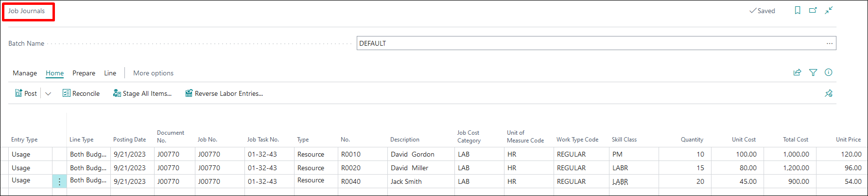Click the pin/personalize action bar icon

coord(829,93)
